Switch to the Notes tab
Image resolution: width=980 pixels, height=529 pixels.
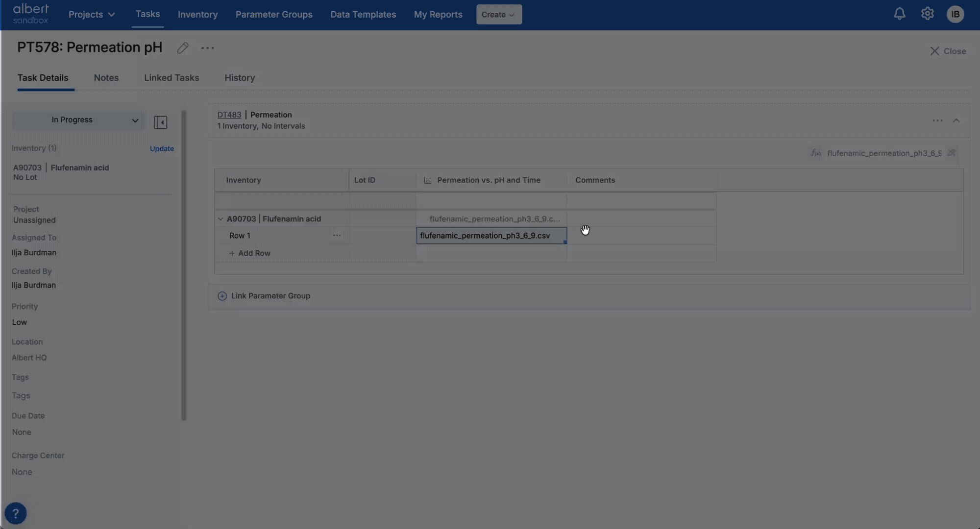pyautogui.click(x=106, y=78)
